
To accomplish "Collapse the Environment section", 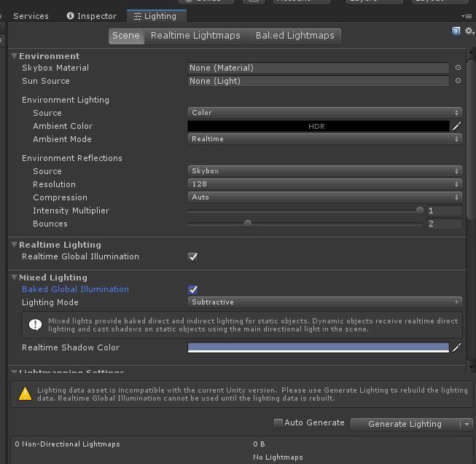I will point(14,56).
